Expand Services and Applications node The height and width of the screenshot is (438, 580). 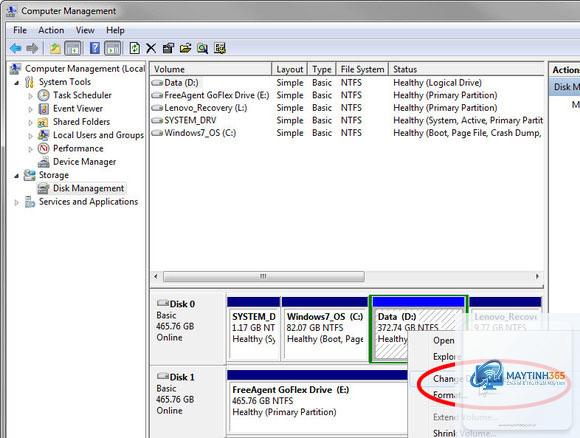(16, 202)
